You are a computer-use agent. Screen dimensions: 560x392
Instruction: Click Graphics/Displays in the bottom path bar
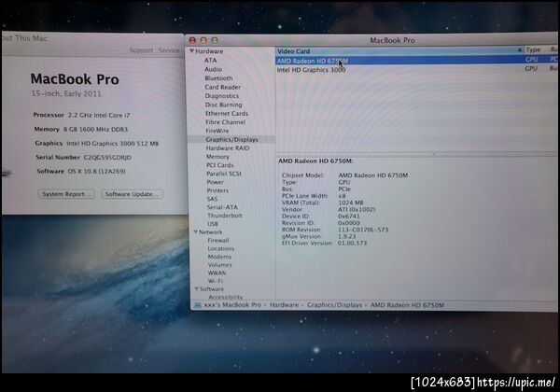(334, 305)
